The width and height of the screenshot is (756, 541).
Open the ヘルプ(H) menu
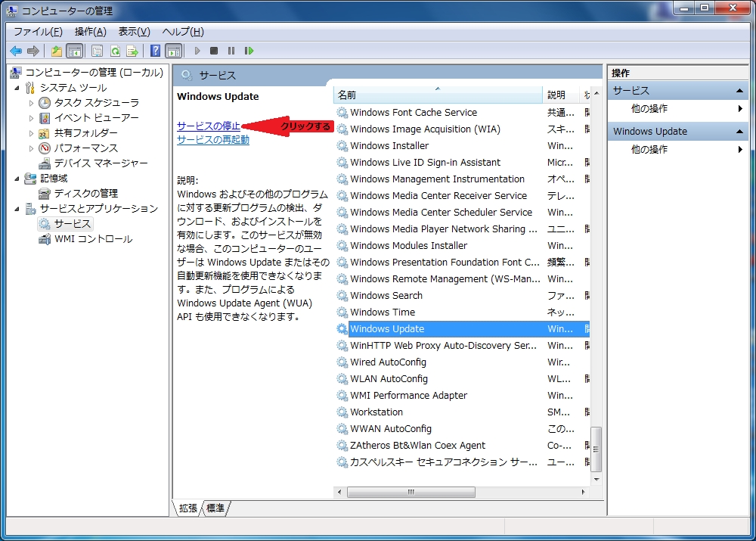[183, 32]
